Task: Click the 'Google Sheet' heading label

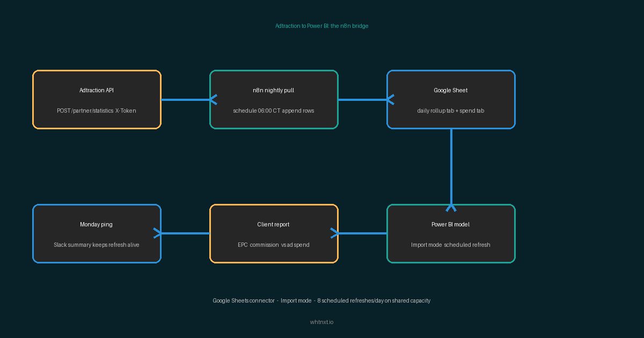Action: pos(451,90)
